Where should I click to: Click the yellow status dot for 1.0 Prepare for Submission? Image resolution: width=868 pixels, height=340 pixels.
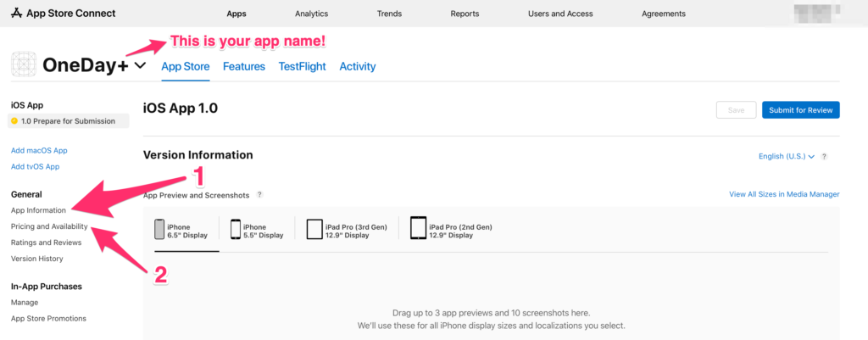(x=14, y=120)
